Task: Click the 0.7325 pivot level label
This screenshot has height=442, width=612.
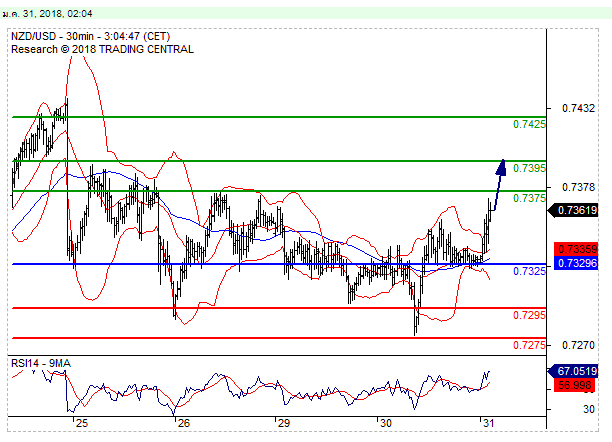Action: (529, 271)
